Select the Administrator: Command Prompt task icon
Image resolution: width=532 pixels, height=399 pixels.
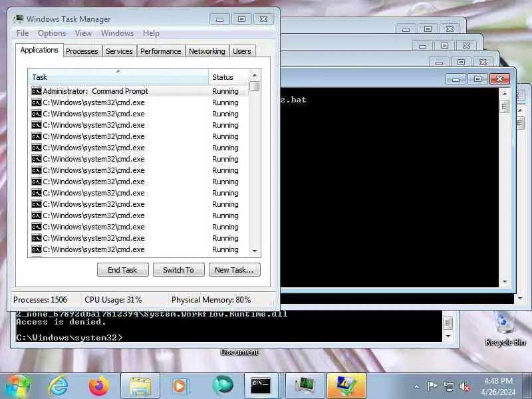point(37,91)
